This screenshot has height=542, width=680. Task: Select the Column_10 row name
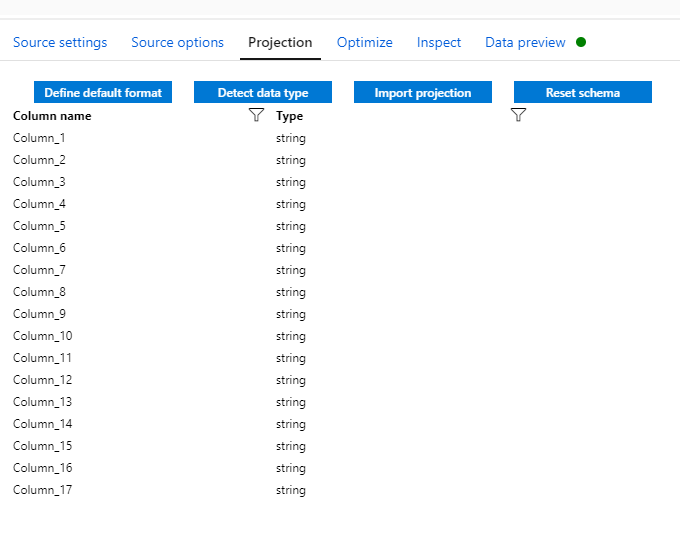[x=42, y=336]
